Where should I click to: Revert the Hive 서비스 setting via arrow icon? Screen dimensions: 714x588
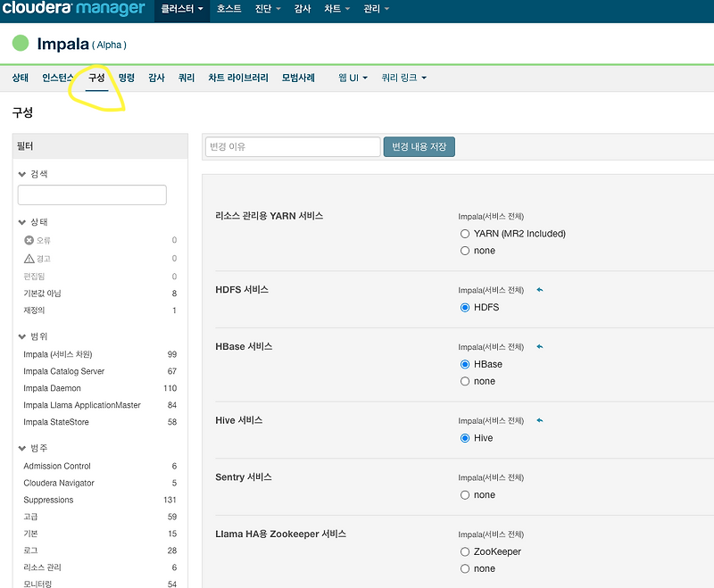[x=540, y=420]
